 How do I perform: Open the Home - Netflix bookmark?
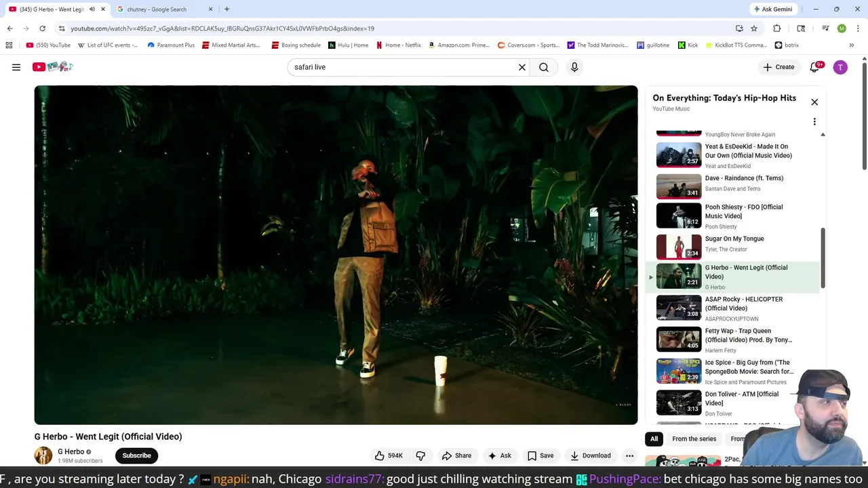398,45
